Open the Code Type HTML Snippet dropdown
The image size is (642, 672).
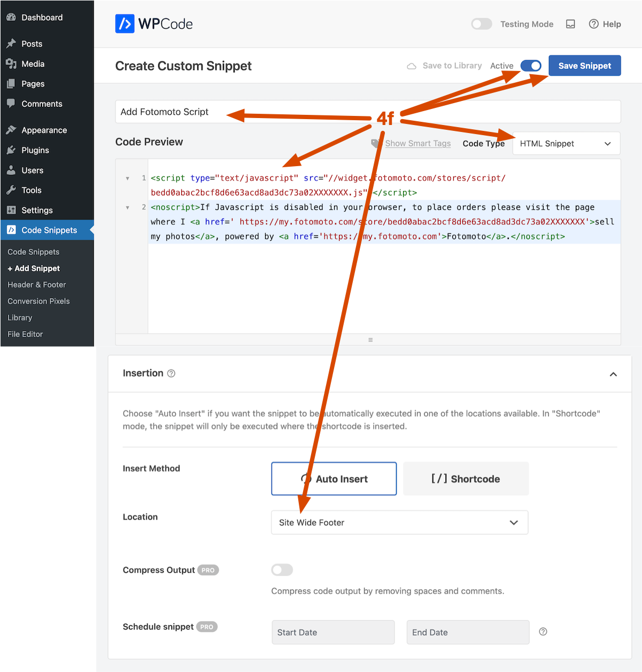[566, 143]
